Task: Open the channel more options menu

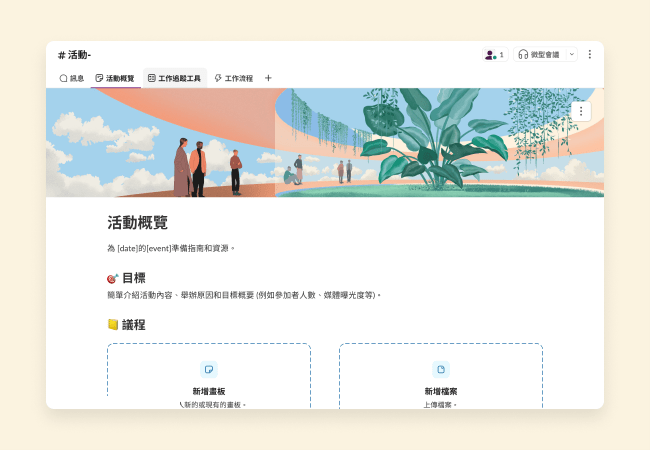Action: pyautogui.click(x=590, y=54)
